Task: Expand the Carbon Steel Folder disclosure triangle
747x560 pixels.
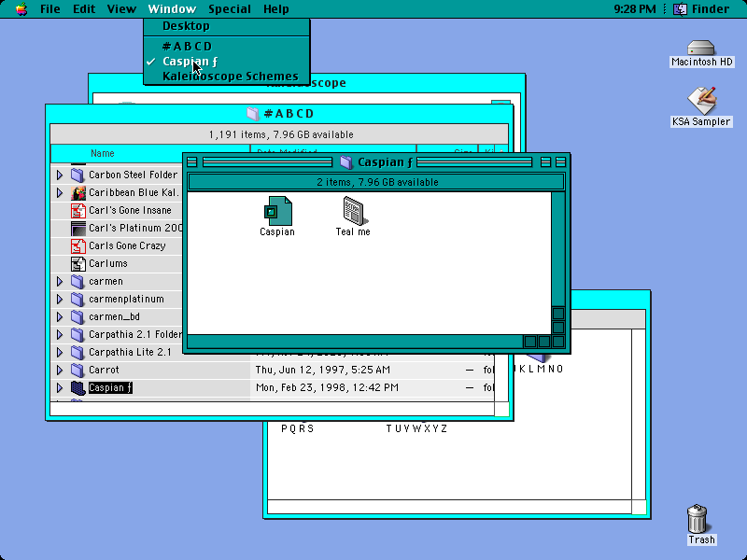Action: tap(60, 175)
